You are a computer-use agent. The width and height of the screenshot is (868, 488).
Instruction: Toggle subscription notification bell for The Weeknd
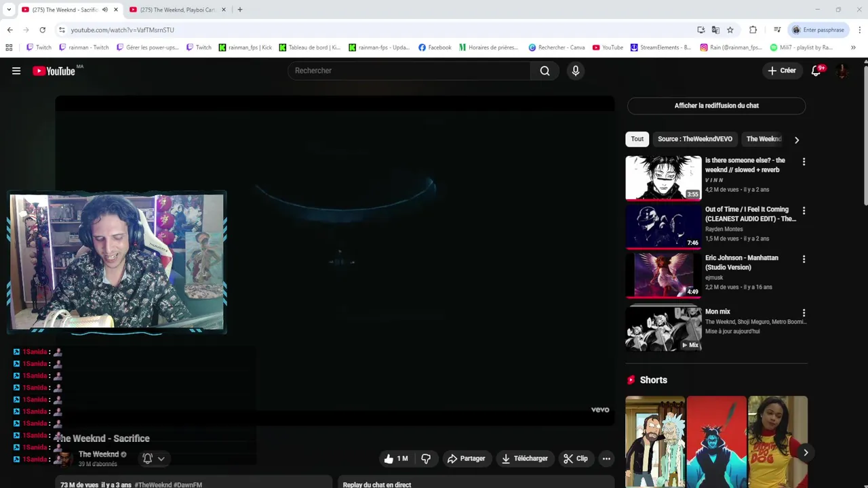pyautogui.click(x=147, y=459)
